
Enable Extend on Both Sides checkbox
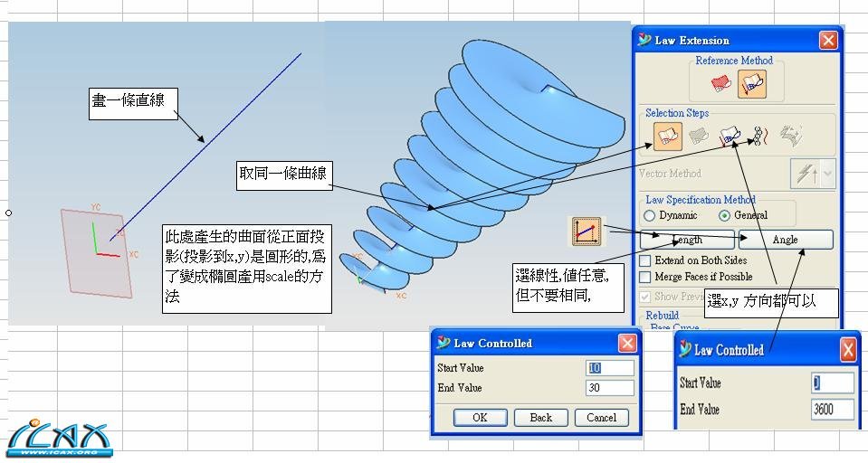645,260
